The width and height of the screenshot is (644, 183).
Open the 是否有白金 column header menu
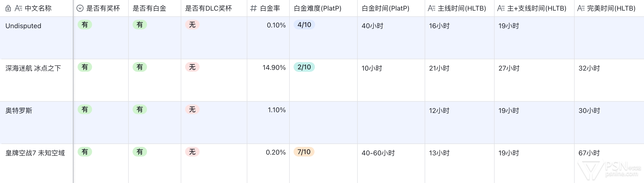pos(149,8)
